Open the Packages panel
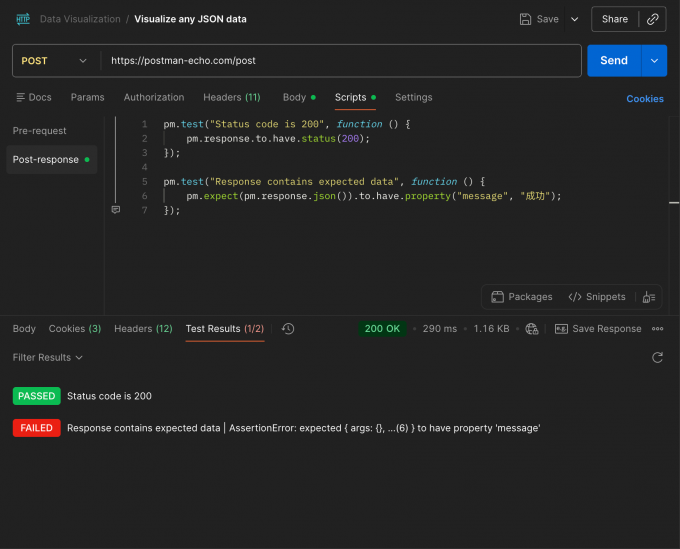This screenshot has width=680, height=549. pos(522,297)
